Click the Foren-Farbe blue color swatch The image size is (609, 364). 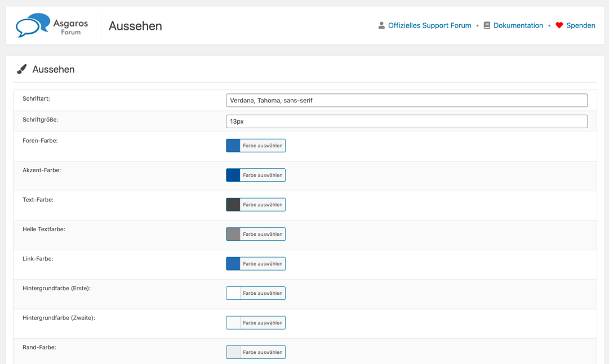click(x=233, y=146)
